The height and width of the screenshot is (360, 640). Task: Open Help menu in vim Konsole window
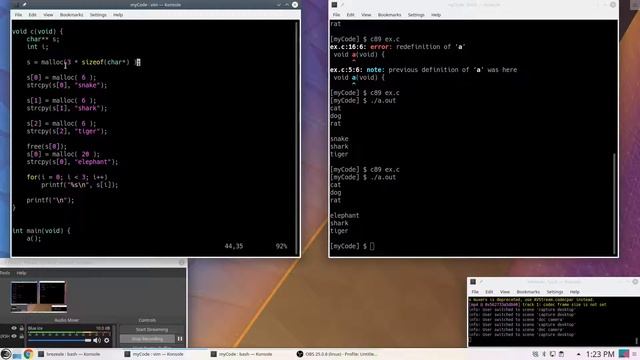pyautogui.click(x=118, y=15)
